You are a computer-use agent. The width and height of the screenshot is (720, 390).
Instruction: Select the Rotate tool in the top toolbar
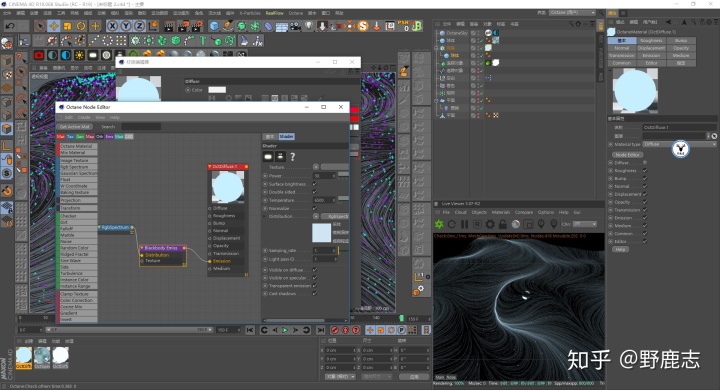pos(81,26)
